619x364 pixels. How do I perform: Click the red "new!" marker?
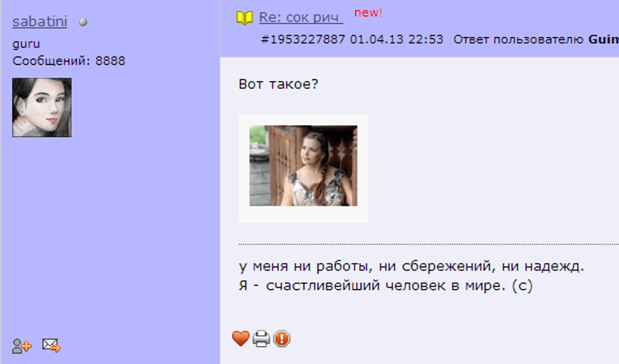point(368,12)
